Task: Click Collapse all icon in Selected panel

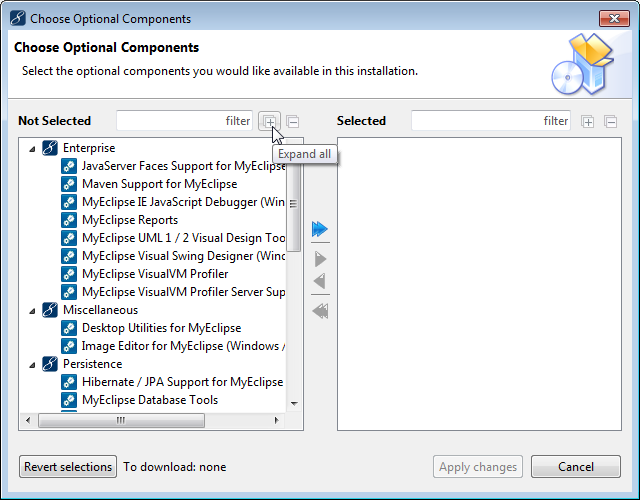Action: [610, 121]
